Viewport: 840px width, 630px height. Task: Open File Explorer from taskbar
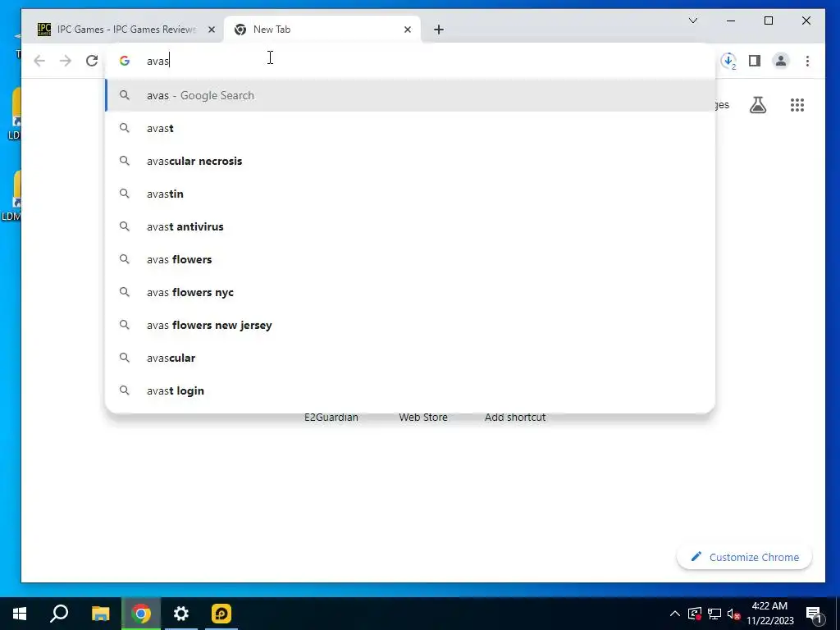(x=100, y=614)
